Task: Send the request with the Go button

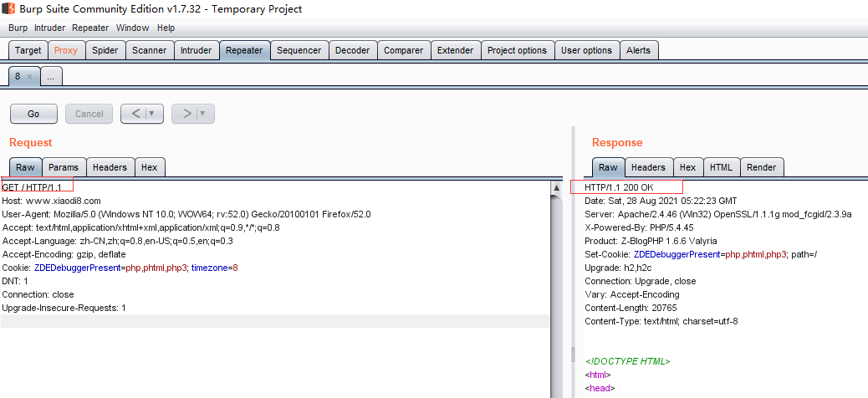Action: pyautogui.click(x=33, y=114)
